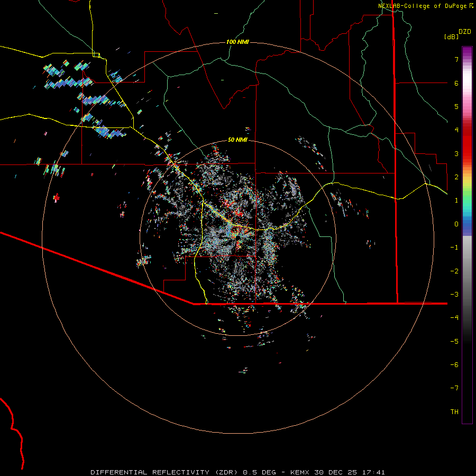Click the 0 value on color scale

coord(456,224)
